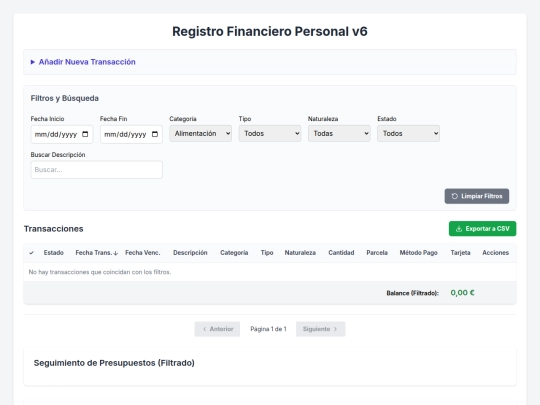The width and height of the screenshot is (540, 405).
Task: Click the left chevron on Anterior
Action: coord(205,329)
